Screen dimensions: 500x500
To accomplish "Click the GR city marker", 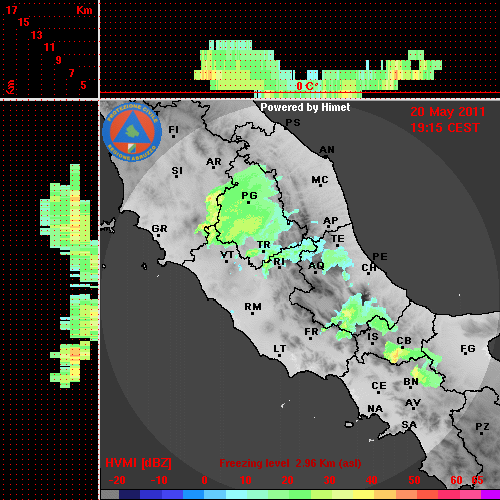I will pos(158,235).
